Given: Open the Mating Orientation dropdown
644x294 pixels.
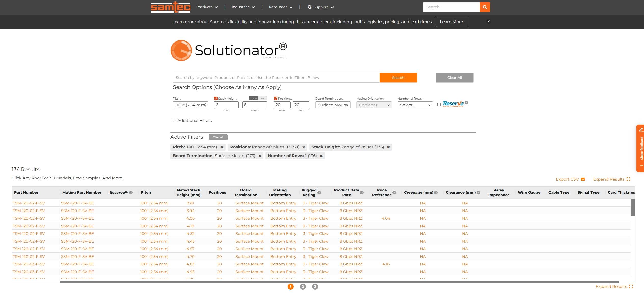Looking at the screenshot, I should coord(374,105).
